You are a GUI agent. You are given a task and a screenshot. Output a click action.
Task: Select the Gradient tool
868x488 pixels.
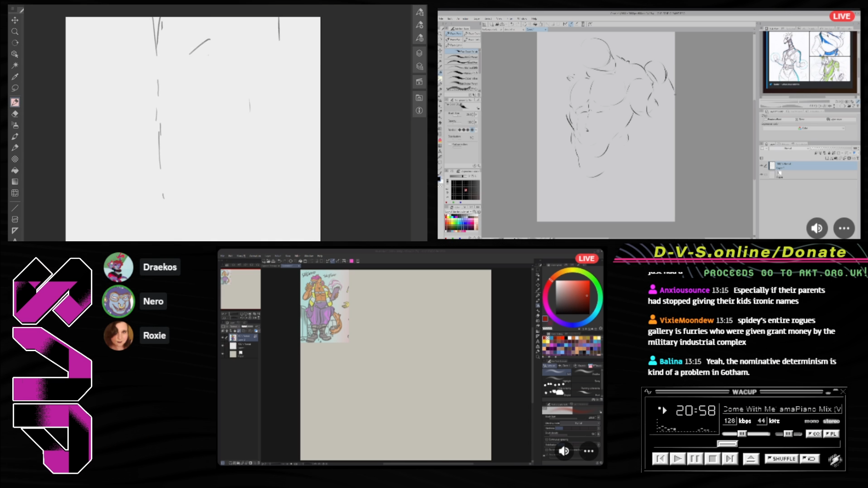pyautogui.click(x=15, y=181)
